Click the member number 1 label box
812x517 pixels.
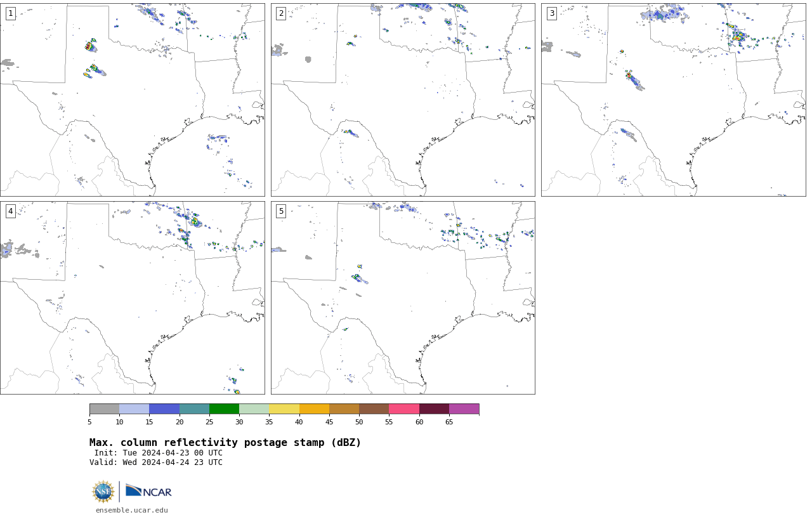pos(10,13)
